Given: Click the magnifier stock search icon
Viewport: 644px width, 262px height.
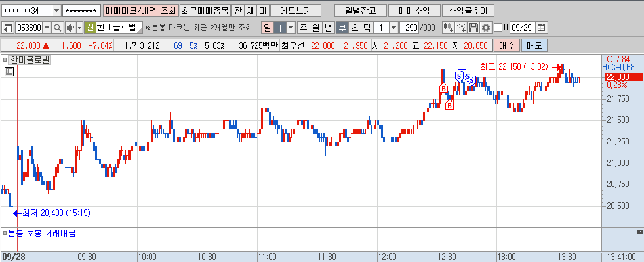Looking at the screenshot, I should coord(58,28).
